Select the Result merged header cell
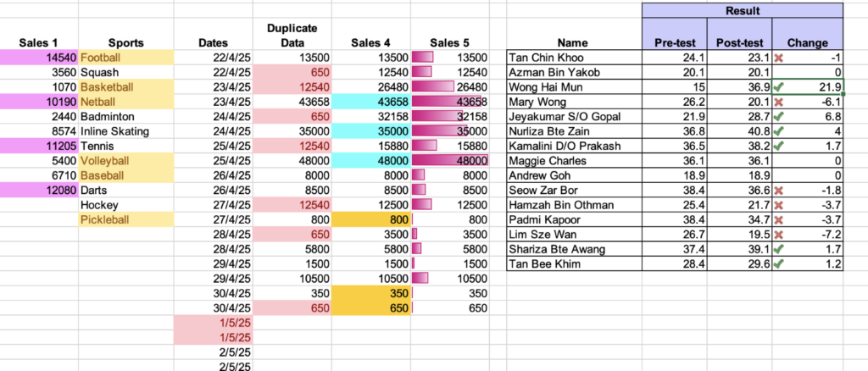 [743, 10]
